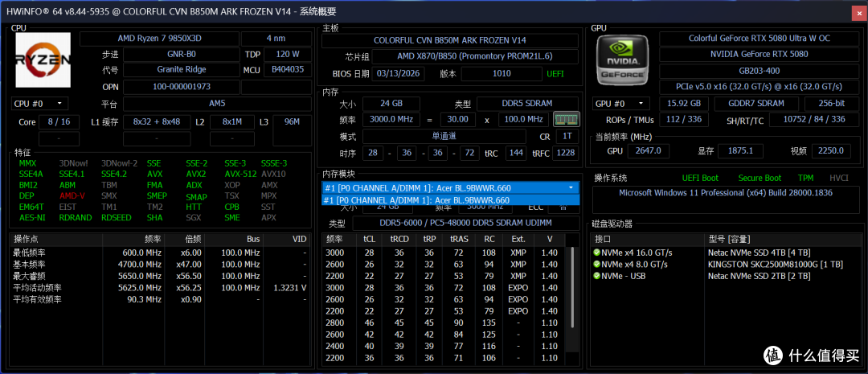Screen dimensions: 868x374
Task: Click green check icon for KINGSTON SKC2500M81000G drive
Action: 596,264
